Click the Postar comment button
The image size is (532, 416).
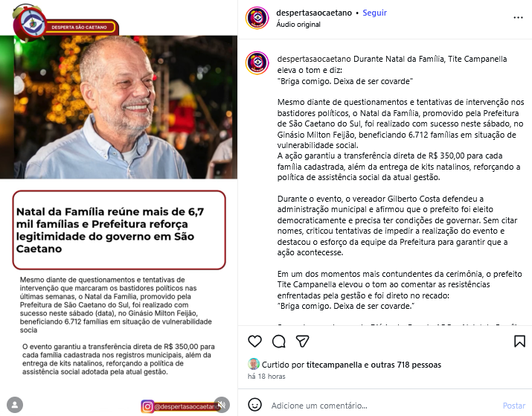[514, 406]
